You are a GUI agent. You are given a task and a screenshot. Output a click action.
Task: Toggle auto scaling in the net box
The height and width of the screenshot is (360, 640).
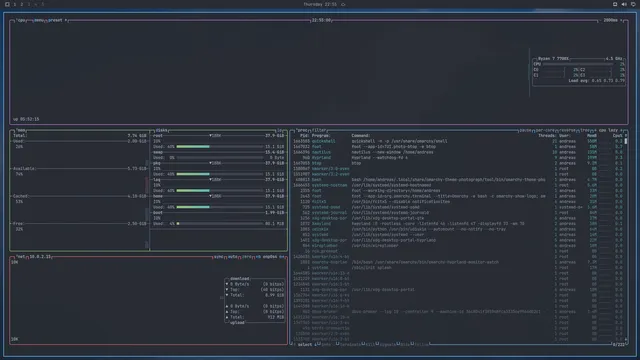(x=233, y=257)
